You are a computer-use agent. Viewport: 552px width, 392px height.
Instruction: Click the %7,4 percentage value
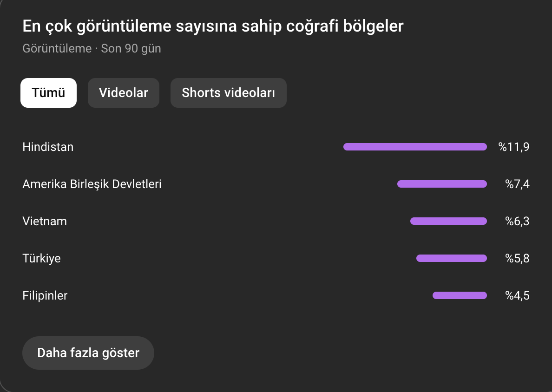tap(517, 184)
